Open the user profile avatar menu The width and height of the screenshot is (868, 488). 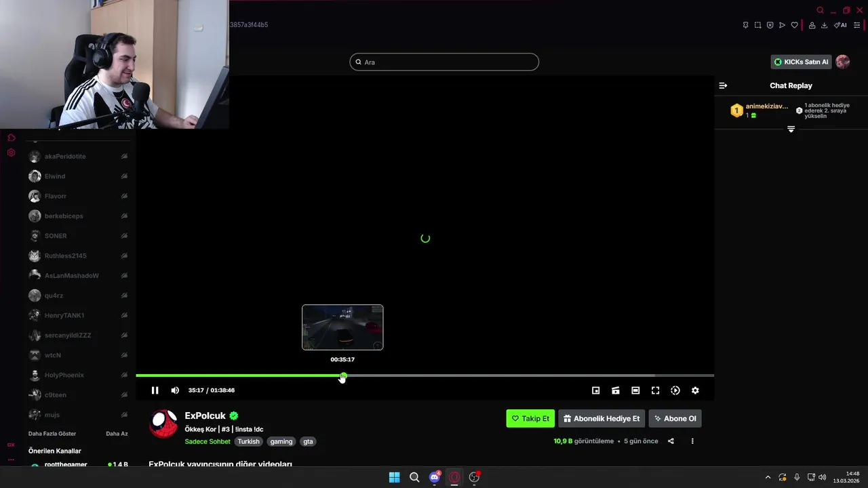[843, 62]
